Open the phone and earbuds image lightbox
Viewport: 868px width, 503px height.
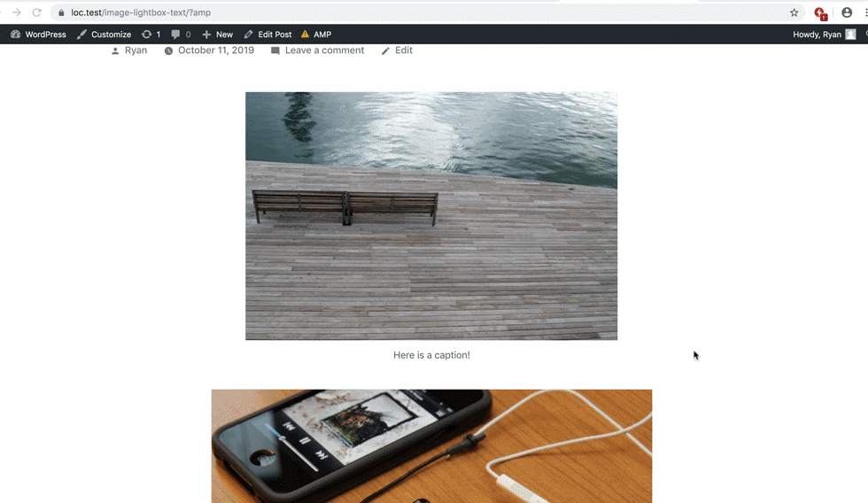pos(431,446)
